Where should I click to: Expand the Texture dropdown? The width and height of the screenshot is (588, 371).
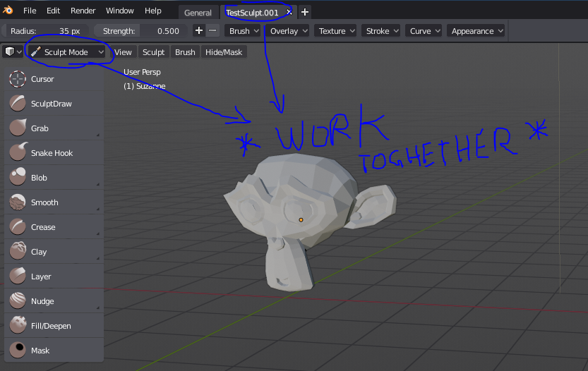click(335, 31)
